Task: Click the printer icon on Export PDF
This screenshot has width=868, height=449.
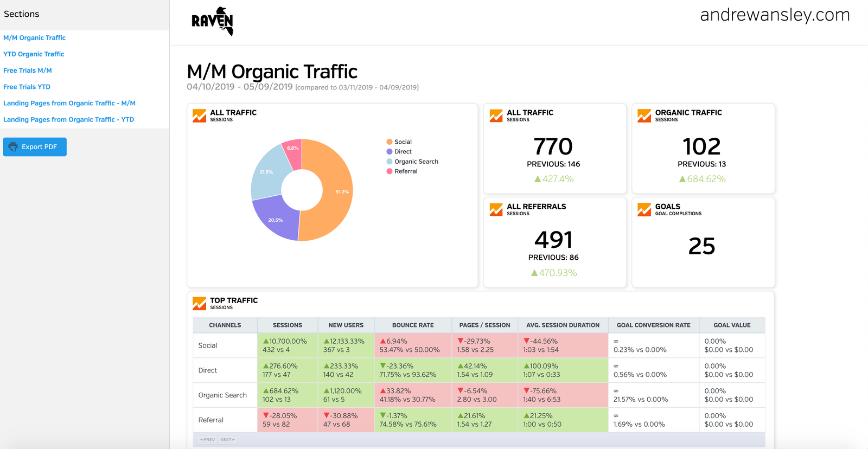Action: [x=13, y=147]
